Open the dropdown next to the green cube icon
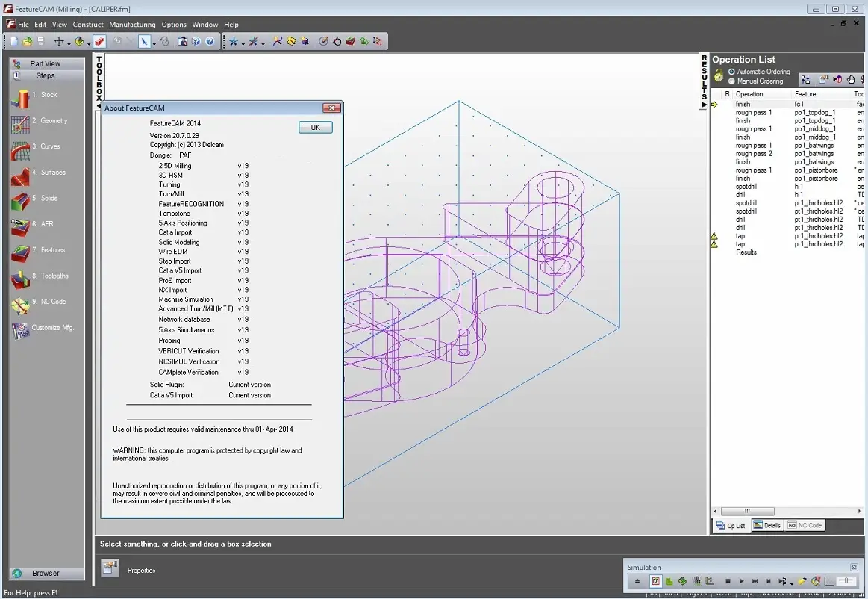Viewport: 868px width, 599px height. (89, 43)
